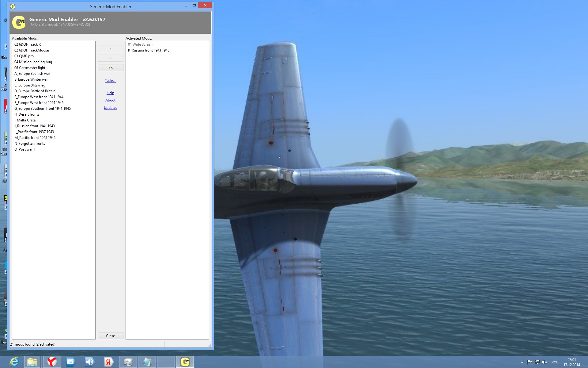Launch Yandex Browser from the taskbar

(52, 362)
